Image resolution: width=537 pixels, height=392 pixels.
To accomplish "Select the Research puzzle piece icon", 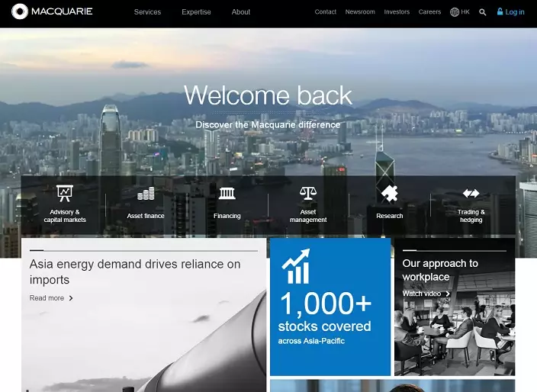I will tap(389, 193).
